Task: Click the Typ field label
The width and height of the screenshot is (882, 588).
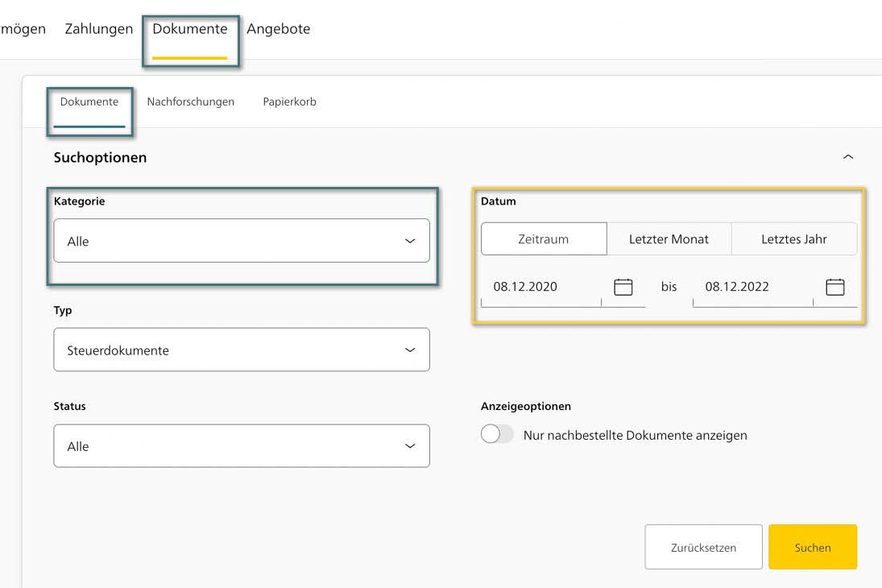Action: pyautogui.click(x=63, y=311)
